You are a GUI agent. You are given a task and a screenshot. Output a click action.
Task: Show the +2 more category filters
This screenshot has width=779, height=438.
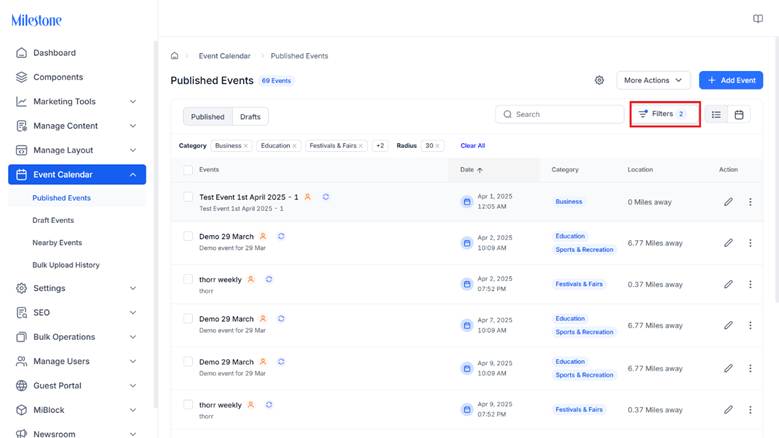pyautogui.click(x=380, y=146)
